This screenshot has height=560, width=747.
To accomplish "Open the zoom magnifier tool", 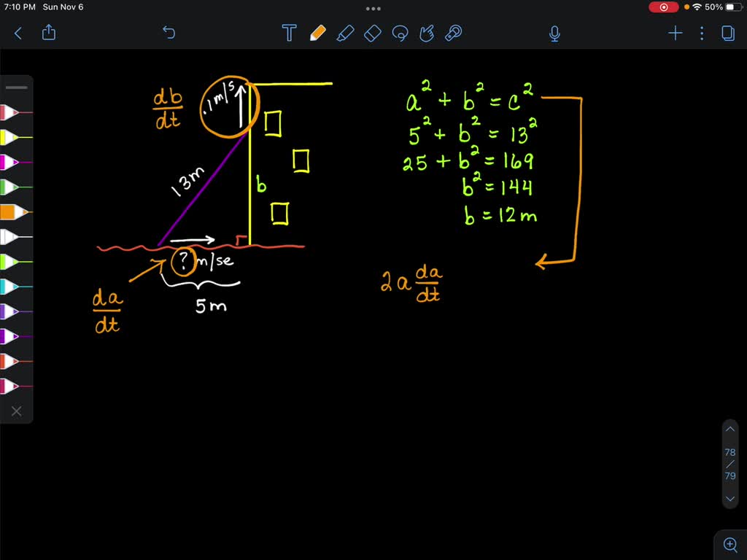I will point(730,544).
